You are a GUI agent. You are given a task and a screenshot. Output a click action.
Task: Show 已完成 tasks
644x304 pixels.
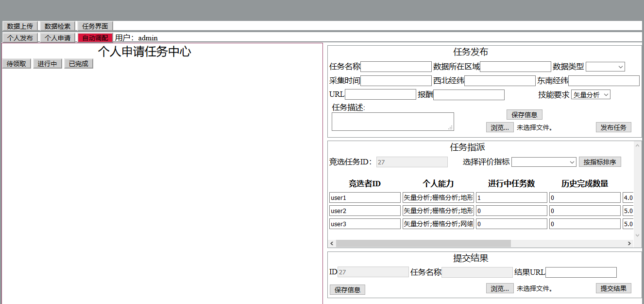tap(79, 64)
